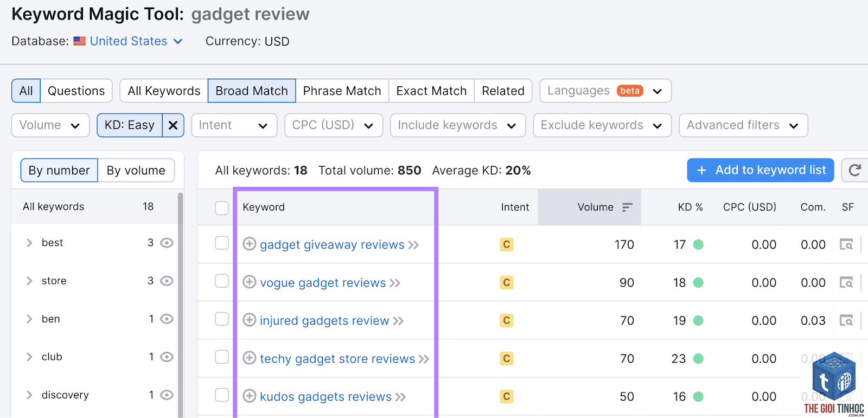Click plus icon beside gadget giveaway reviews
This screenshot has height=418, width=868.
click(250, 244)
